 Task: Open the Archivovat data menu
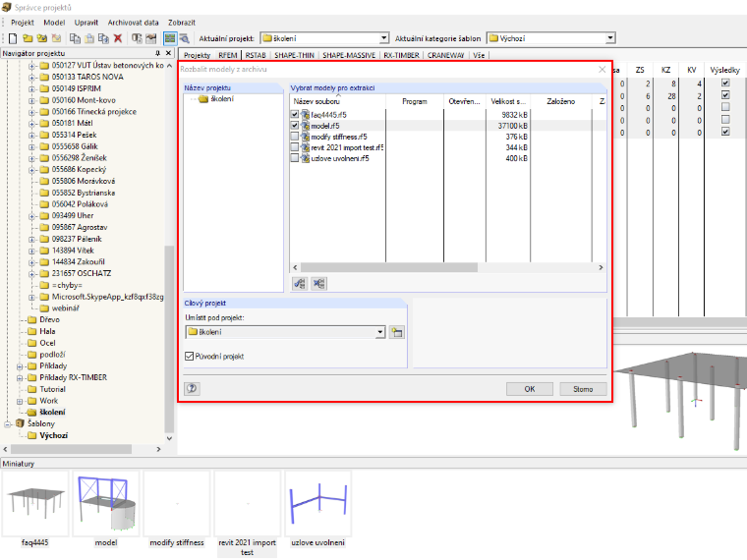(x=133, y=23)
